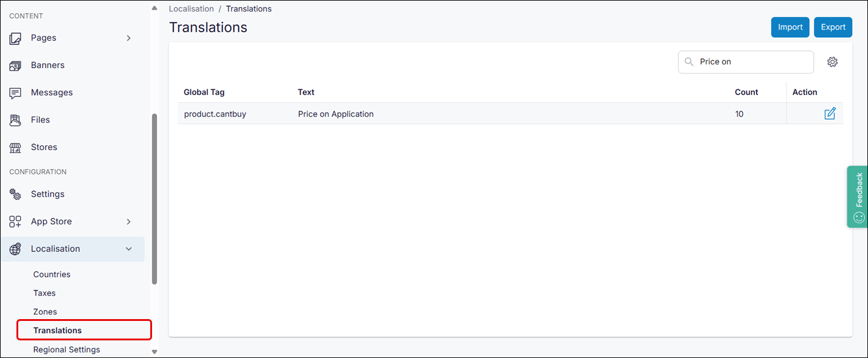Open the Taxes submenu item
The height and width of the screenshot is (358, 868).
click(x=44, y=294)
